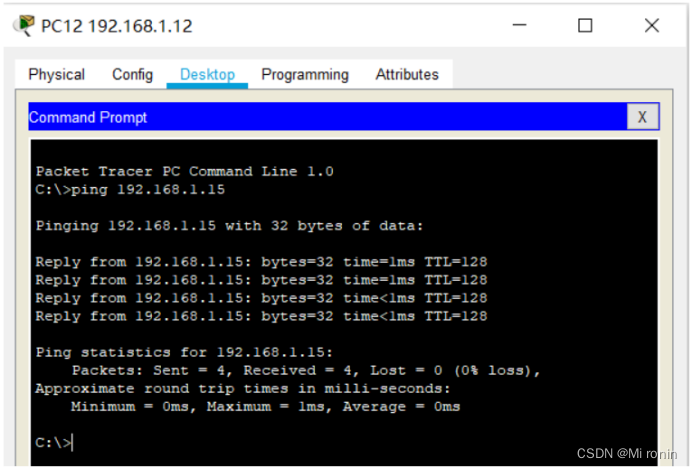Select the Desktop tab
This screenshot has height=469, width=692.
coord(207,75)
